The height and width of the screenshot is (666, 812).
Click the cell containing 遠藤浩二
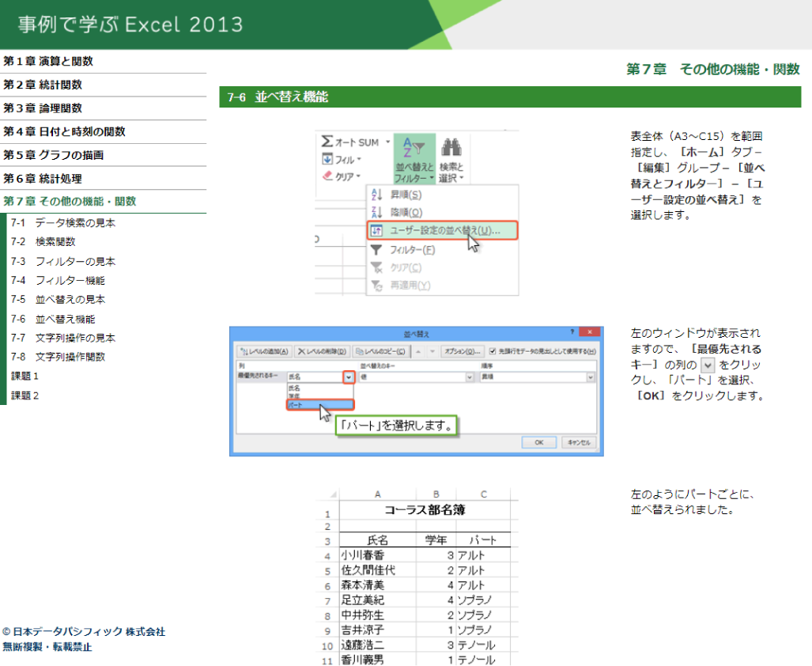377,645
